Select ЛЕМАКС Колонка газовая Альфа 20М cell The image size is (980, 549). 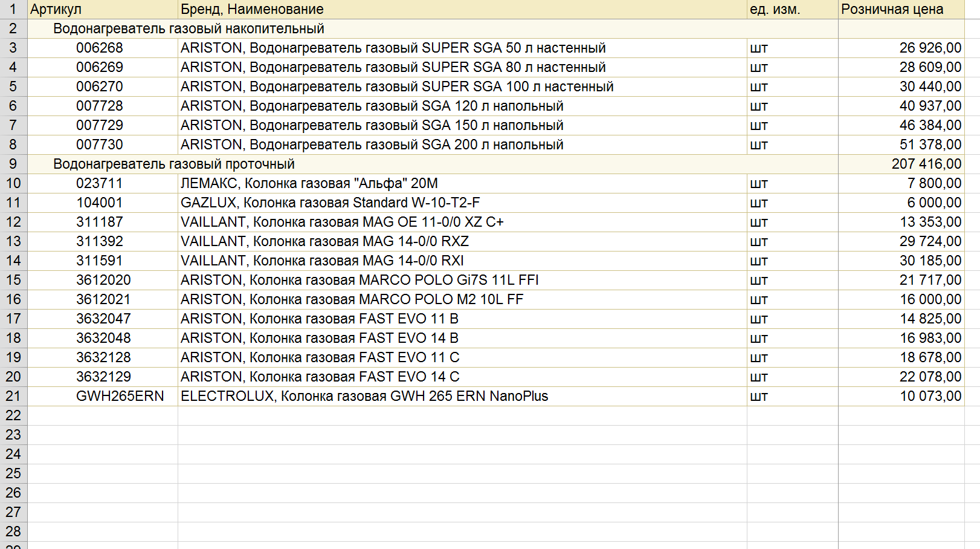(462, 183)
